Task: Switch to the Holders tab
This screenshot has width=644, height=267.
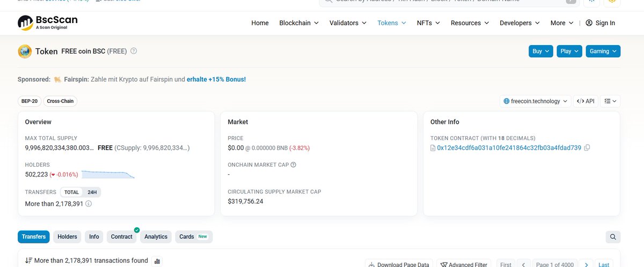Action: pos(67,236)
